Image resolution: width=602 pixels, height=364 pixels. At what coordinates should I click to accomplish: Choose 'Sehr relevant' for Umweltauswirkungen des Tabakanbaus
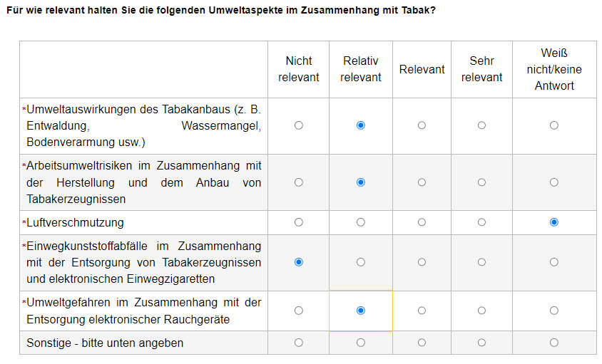(482, 125)
